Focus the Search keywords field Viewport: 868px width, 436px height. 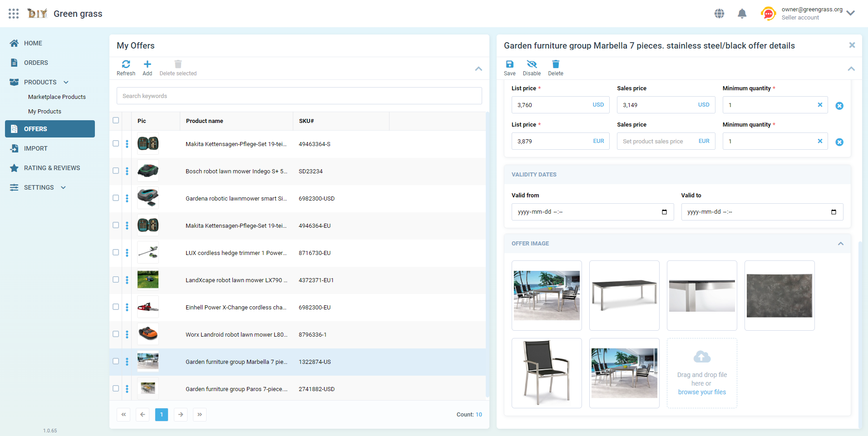click(299, 96)
